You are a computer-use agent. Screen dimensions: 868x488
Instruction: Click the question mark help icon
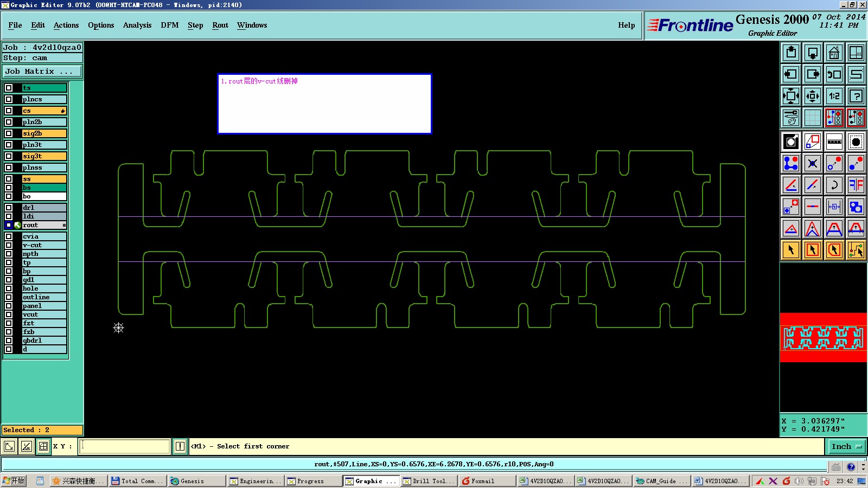(x=856, y=96)
